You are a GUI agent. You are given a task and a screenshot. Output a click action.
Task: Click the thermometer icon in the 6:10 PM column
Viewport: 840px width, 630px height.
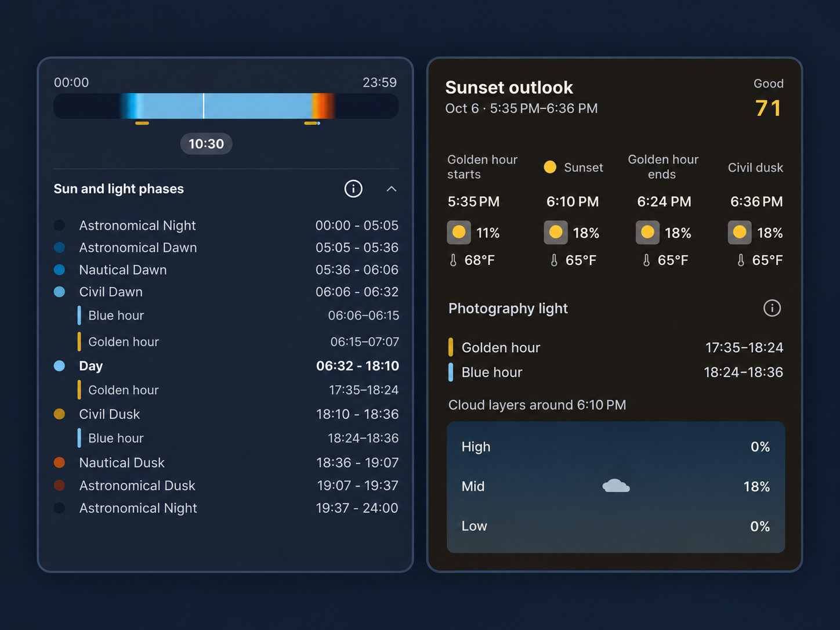pos(554,260)
